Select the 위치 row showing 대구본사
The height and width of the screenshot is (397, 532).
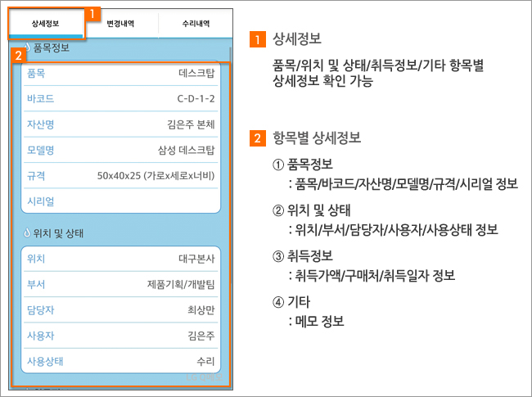click(x=120, y=259)
